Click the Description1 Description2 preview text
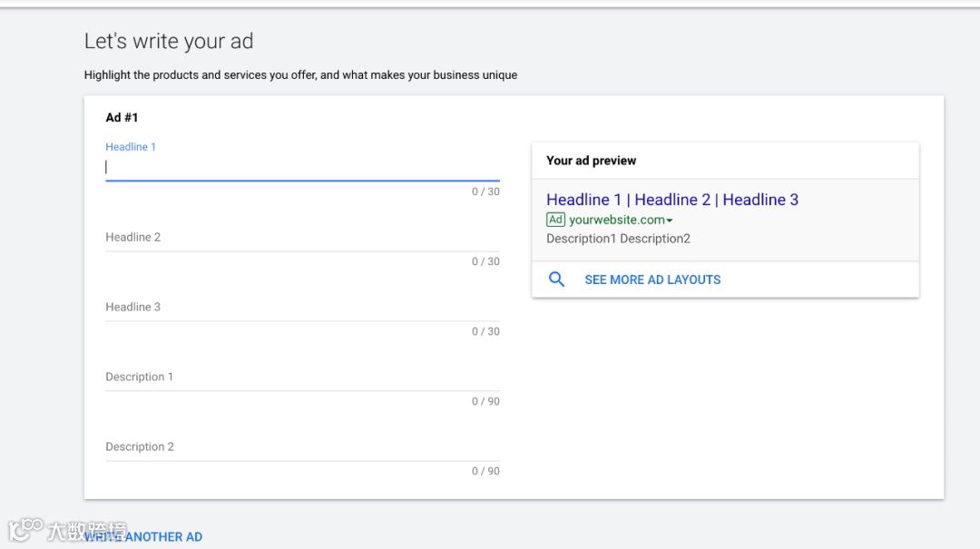Viewport: 980px width, 549px height. coord(618,239)
